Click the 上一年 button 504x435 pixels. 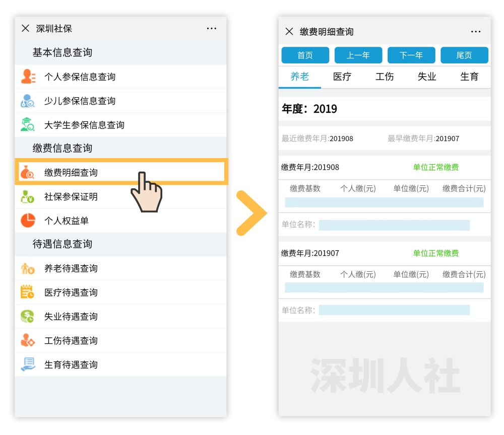tap(358, 55)
